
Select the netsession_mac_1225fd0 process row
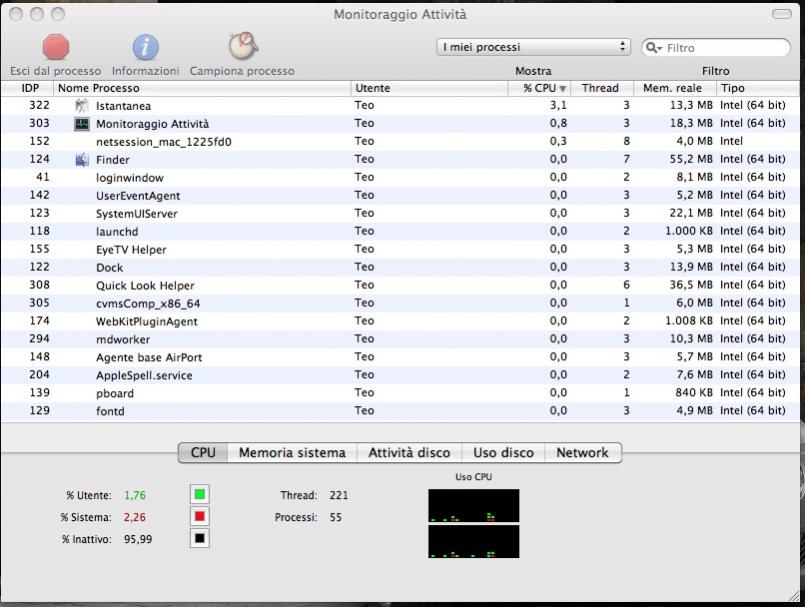click(x=400, y=142)
